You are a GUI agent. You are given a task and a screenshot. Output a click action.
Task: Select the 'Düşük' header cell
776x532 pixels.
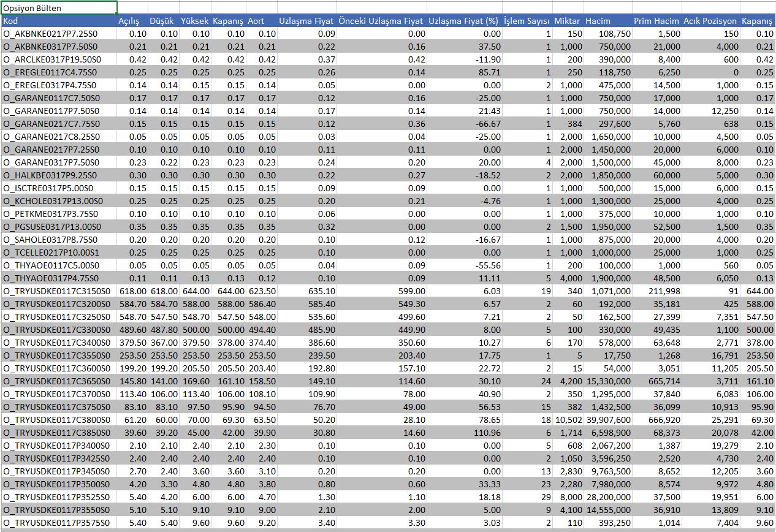coord(164,21)
